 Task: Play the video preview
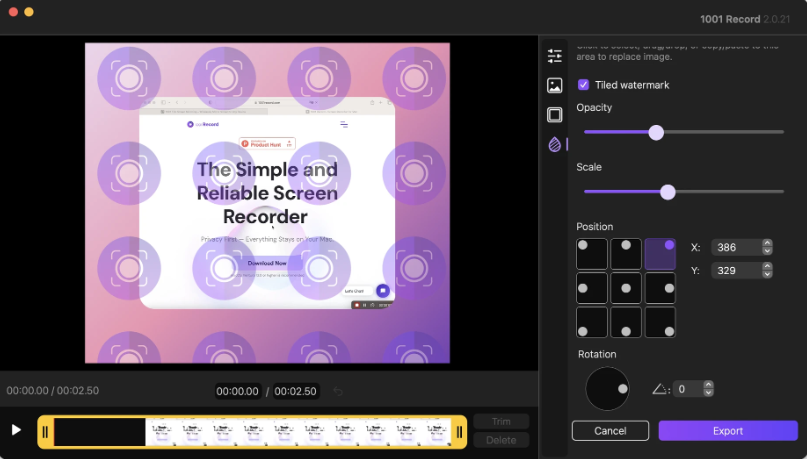16,430
